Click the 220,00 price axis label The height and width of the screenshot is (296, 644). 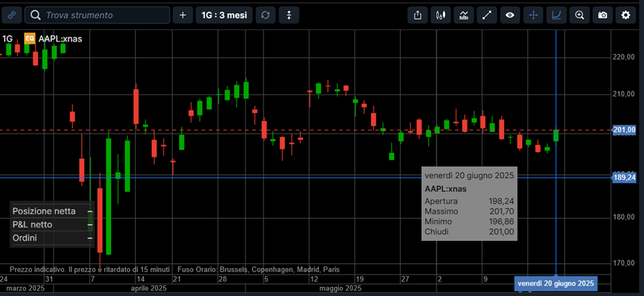[x=624, y=57]
